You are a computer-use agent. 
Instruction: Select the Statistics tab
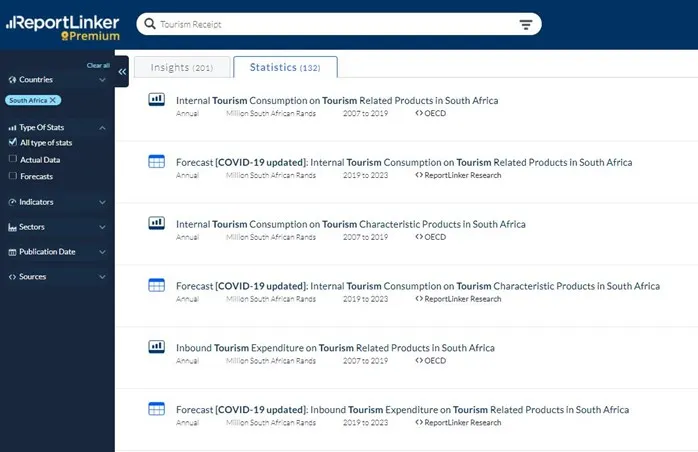pos(285,67)
